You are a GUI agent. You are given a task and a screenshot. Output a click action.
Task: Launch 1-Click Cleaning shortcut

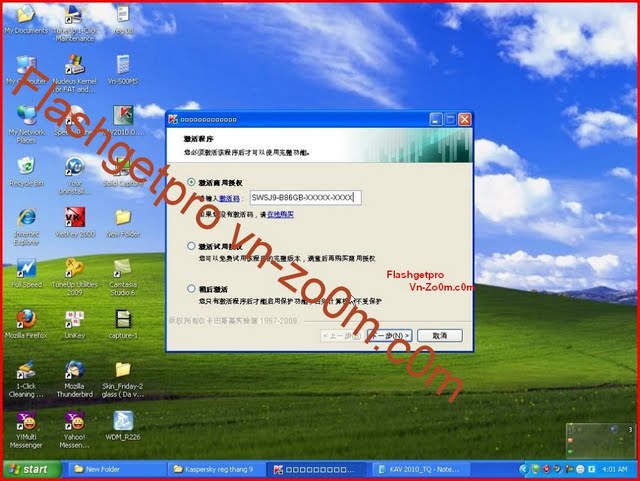pos(26,379)
